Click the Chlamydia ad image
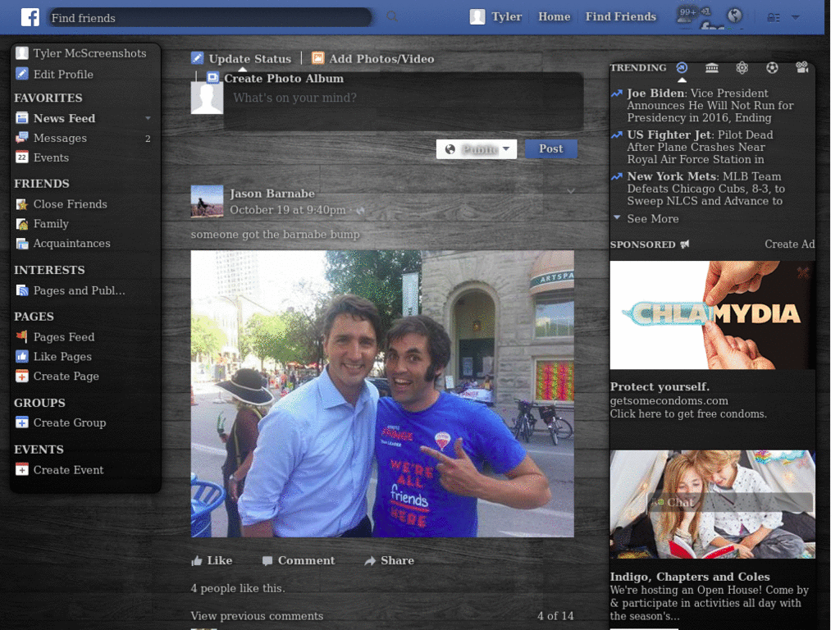This screenshot has height=630, width=840. (712, 315)
